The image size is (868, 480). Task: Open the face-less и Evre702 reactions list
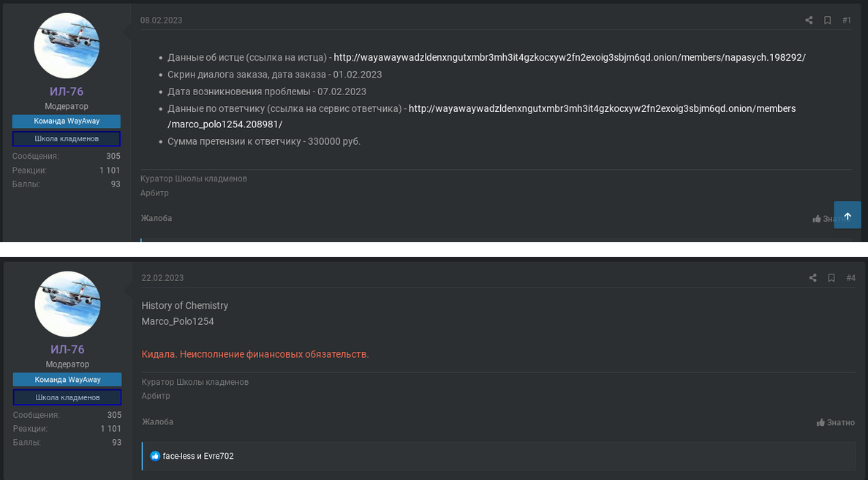tap(198, 456)
